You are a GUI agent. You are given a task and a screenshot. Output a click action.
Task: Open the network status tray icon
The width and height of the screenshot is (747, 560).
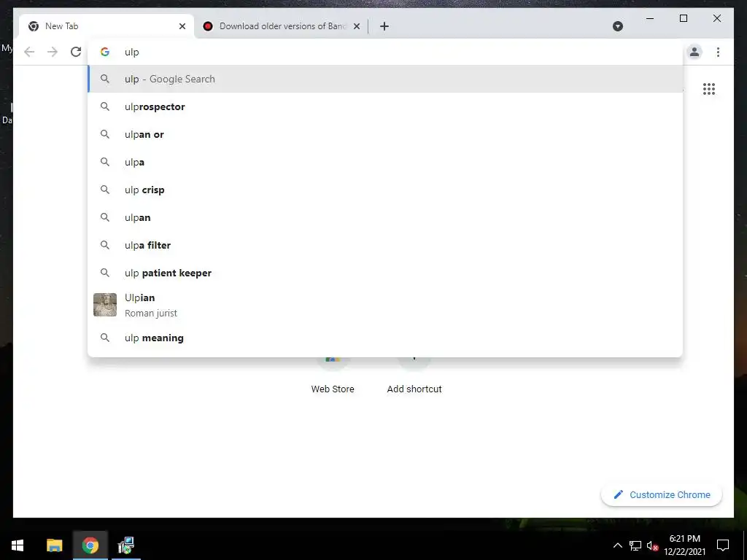[x=635, y=545]
